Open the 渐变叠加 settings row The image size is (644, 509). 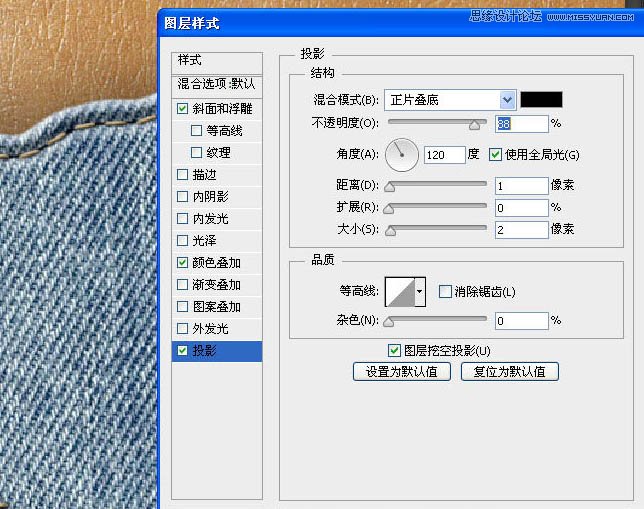pyautogui.click(x=217, y=285)
